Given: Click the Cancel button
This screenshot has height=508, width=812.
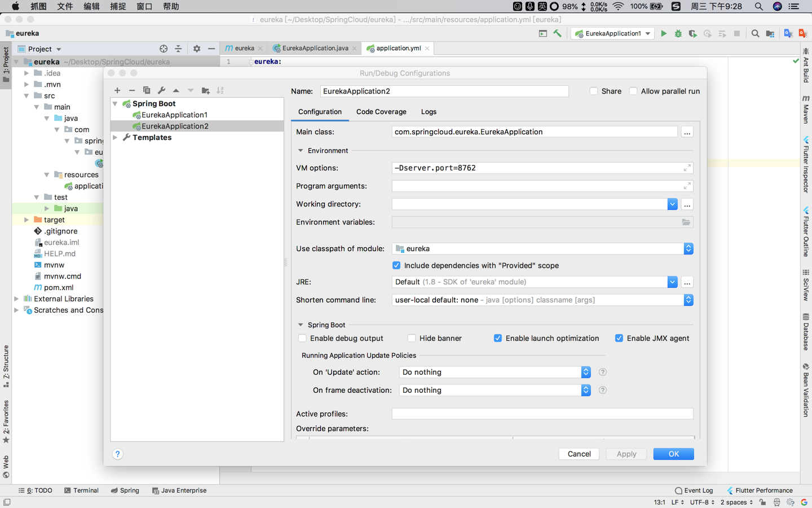Looking at the screenshot, I should (579, 454).
